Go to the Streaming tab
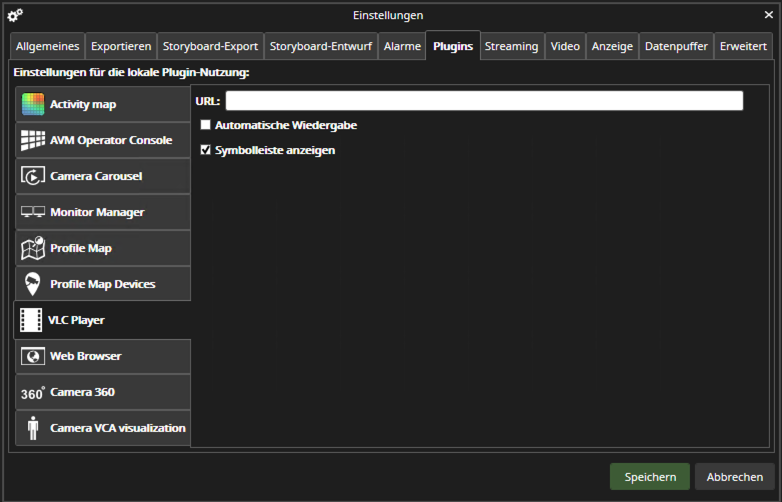This screenshot has height=502, width=782. [x=512, y=46]
